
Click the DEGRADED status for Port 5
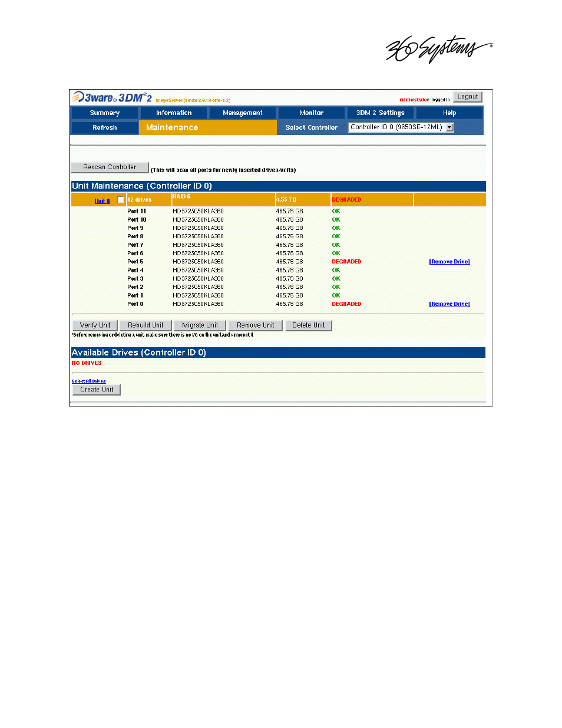point(346,262)
